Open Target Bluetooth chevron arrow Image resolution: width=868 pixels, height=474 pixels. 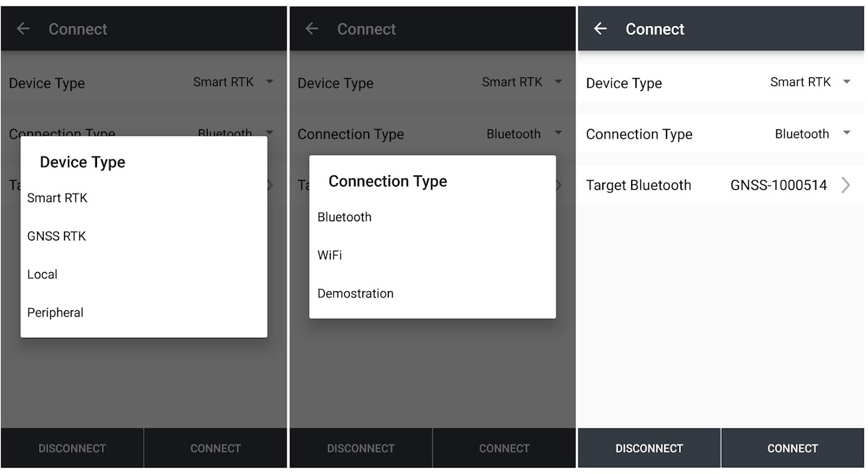coord(846,185)
